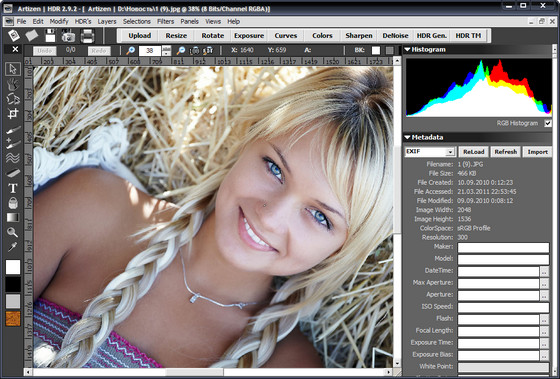560x379 pixels.
Task: Click the Maker metadata input field
Action: tap(503, 247)
